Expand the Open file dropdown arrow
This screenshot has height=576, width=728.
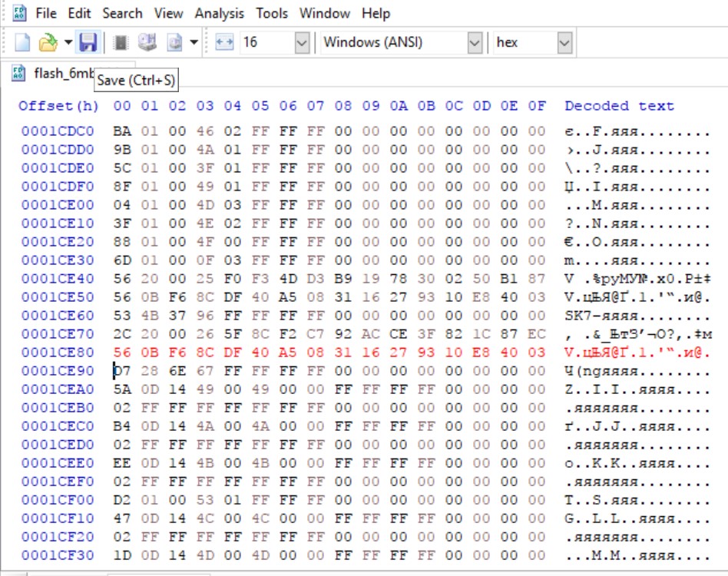(68, 42)
